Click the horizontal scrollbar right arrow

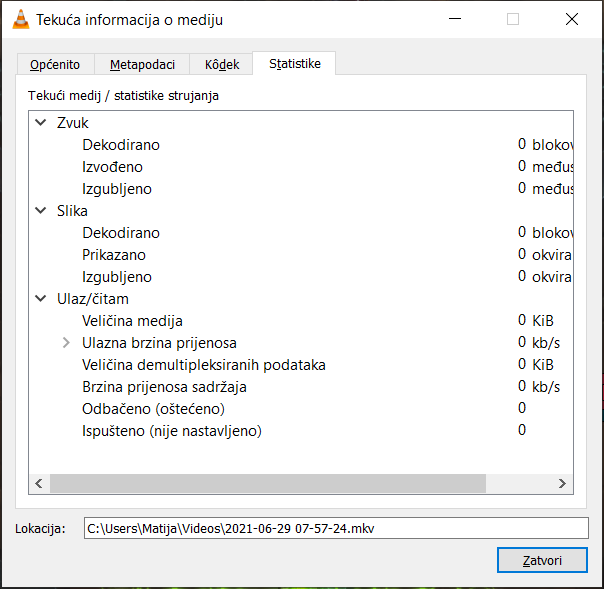563,484
